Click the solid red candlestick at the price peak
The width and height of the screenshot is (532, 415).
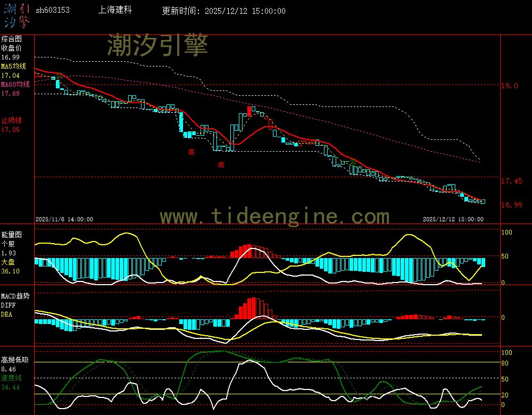(x=249, y=111)
